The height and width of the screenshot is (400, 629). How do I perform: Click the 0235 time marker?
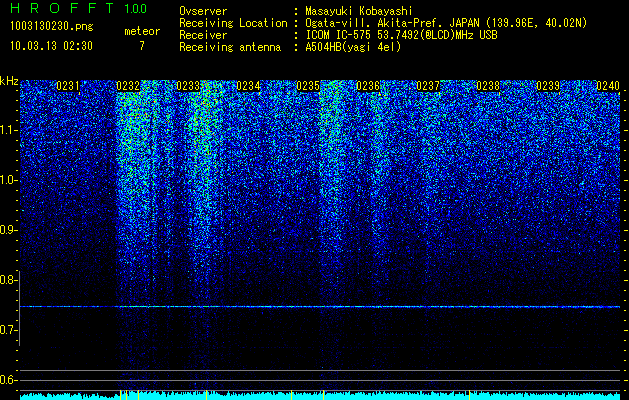[308, 86]
